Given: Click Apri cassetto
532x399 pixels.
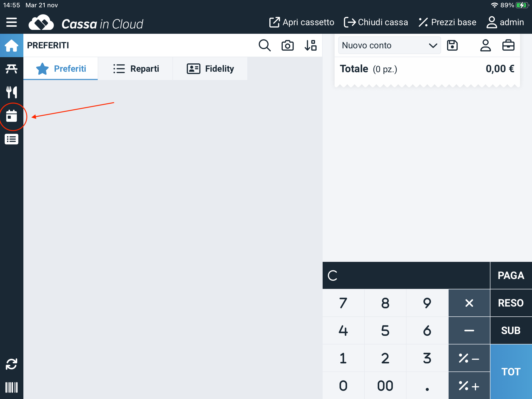Looking at the screenshot, I should pos(302,22).
